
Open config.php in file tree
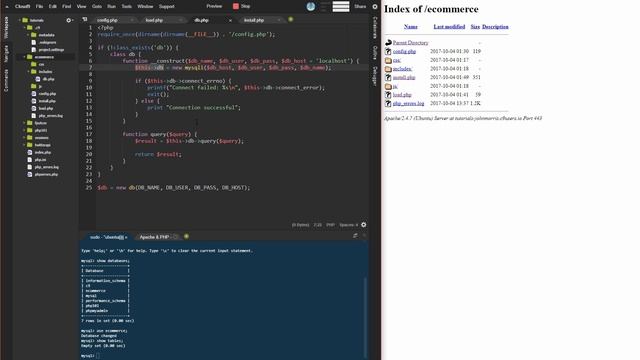click(47, 93)
